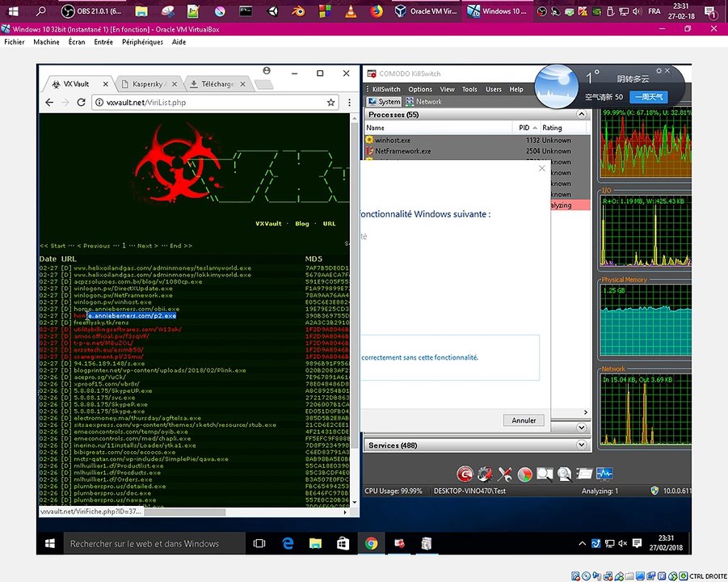Select the NetFramework.exe process row

477,151
